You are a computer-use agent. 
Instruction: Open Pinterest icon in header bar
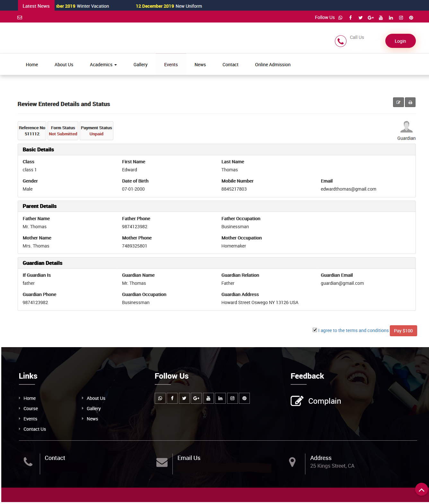tap(411, 18)
